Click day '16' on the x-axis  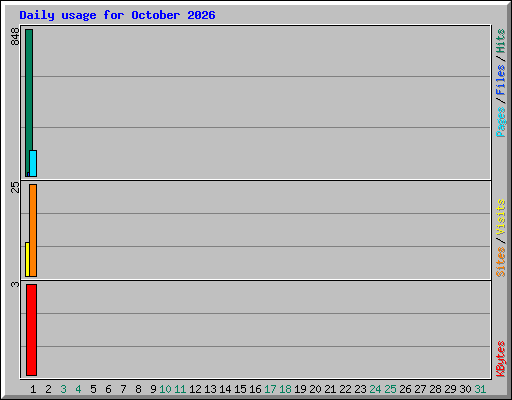255,389
